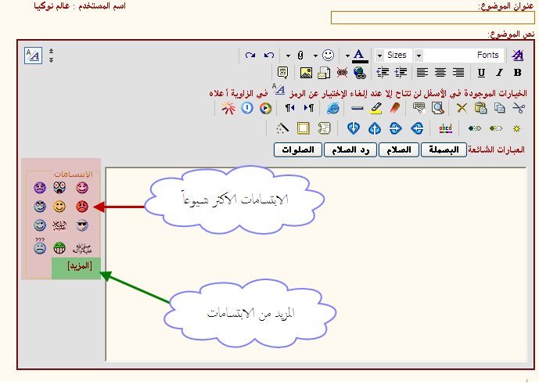Toggle bold text formatting

pyautogui.click(x=517, y=73)
